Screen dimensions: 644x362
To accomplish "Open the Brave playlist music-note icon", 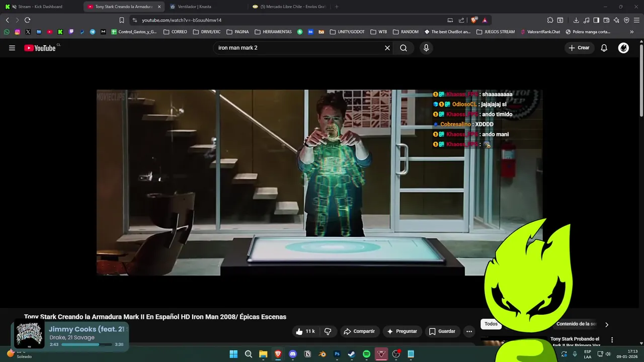I will click(586, 20).
